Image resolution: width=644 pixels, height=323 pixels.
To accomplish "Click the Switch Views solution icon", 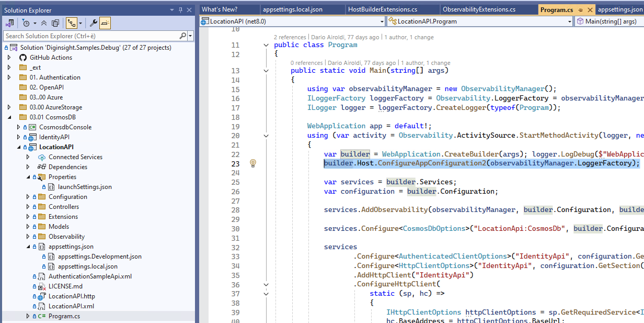I will coord(9,23).
